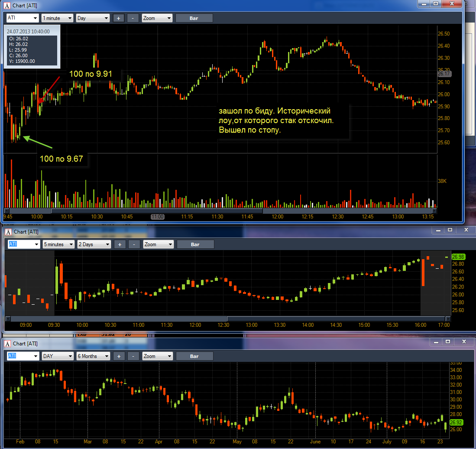Screen dimensions: 476x449
Task: Click the 11:00 time marker on top axis
Action: point(158,217)
